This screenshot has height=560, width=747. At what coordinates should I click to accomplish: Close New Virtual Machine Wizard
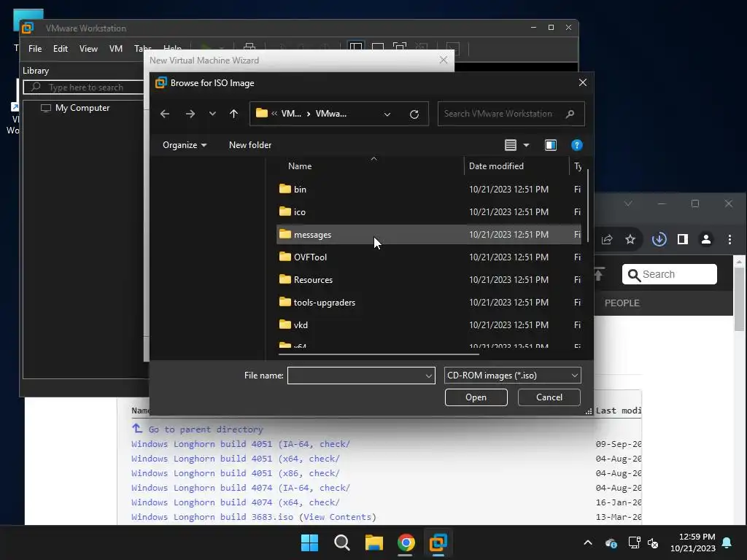click(x=444, y=60)
